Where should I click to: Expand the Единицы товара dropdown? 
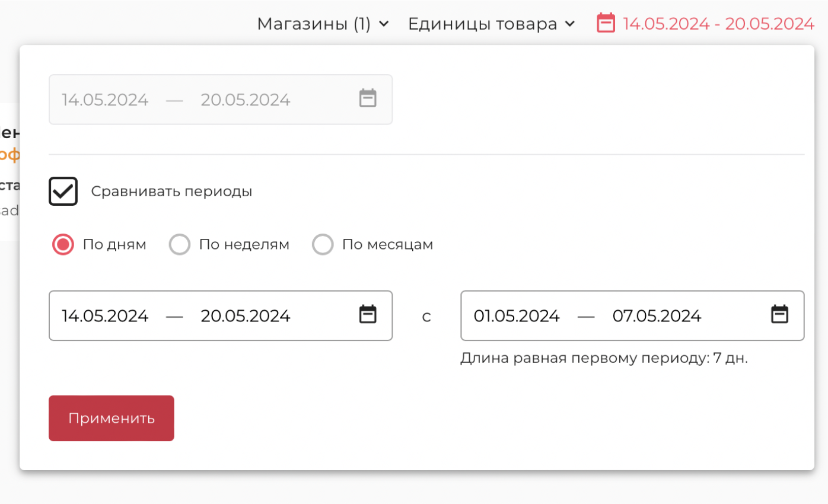tap(492, 24)
